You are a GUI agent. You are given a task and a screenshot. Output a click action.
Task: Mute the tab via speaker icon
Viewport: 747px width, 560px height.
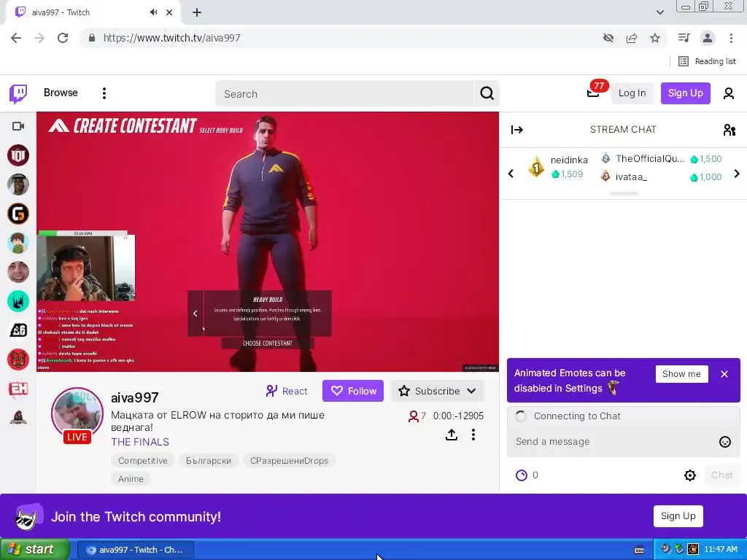153,12
